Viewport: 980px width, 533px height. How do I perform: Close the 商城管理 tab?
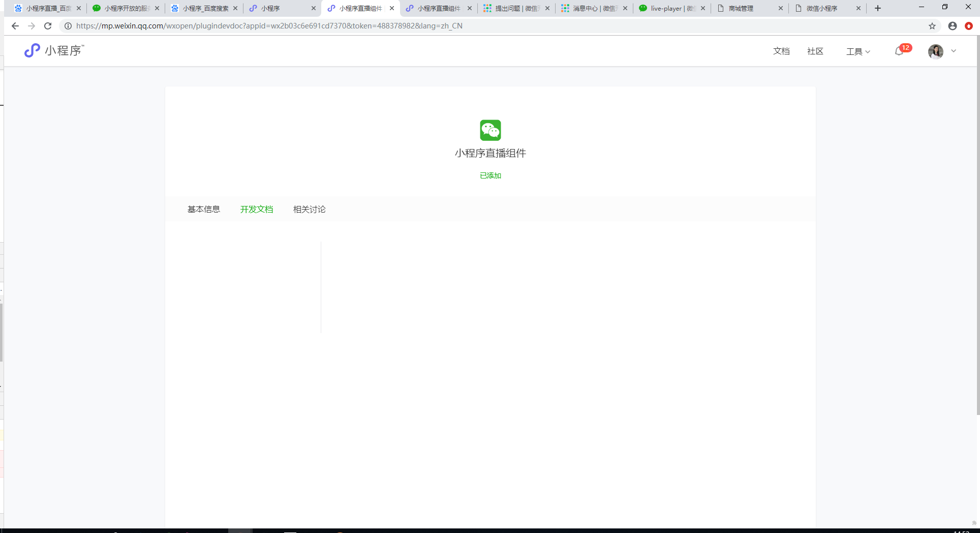[x=781, y=8]
